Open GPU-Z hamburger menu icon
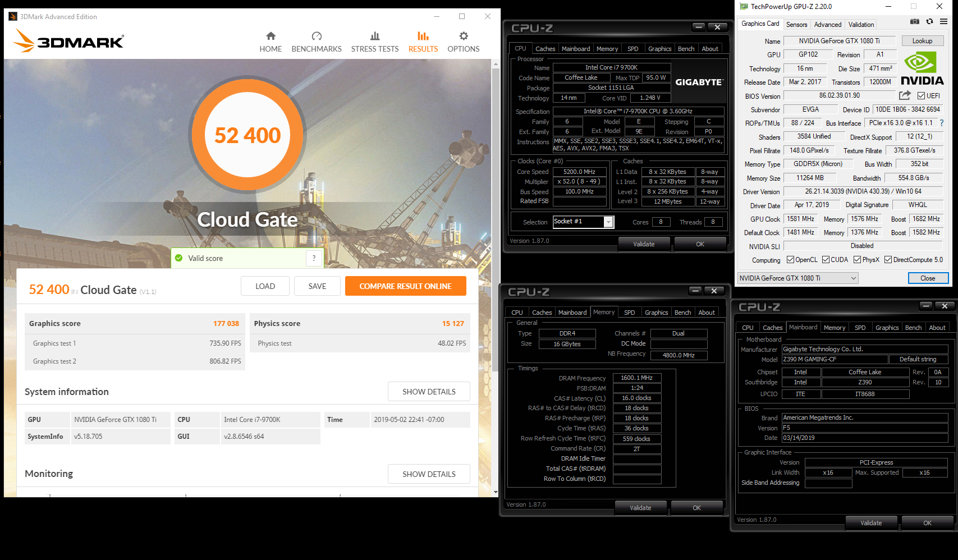 944,22
